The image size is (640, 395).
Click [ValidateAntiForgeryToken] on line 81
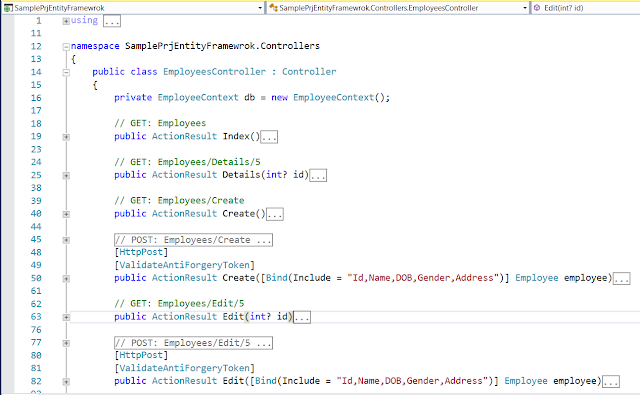pos(184,368)
